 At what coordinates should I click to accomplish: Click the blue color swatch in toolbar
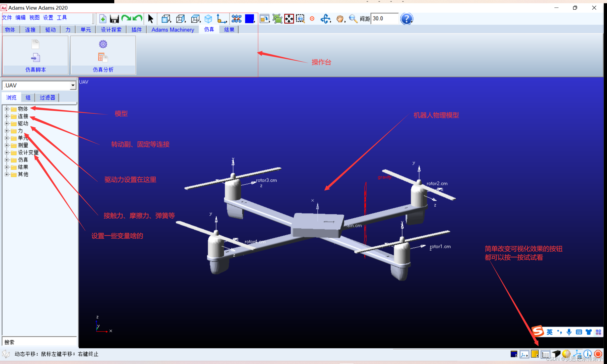(x=250, y=19)
